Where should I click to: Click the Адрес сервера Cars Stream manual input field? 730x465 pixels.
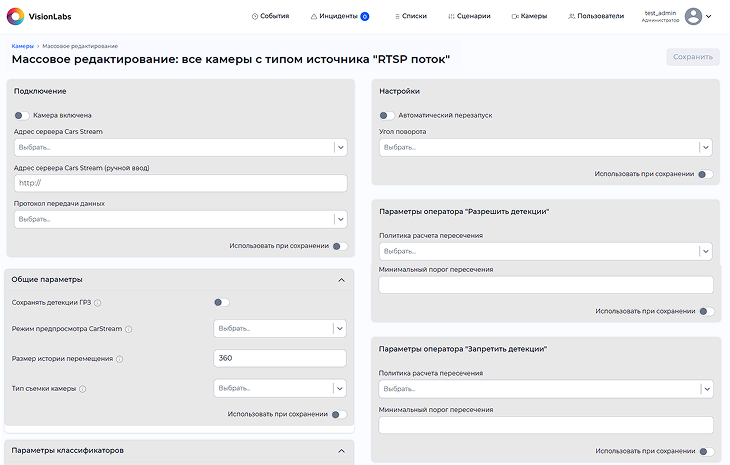click(x=181, y=183)
